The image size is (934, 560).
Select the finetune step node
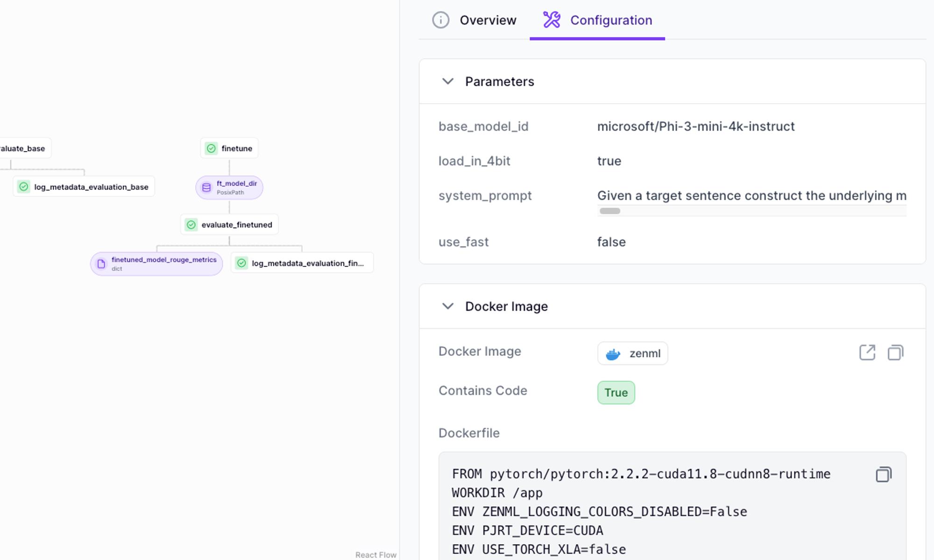[x=229, y=148]
